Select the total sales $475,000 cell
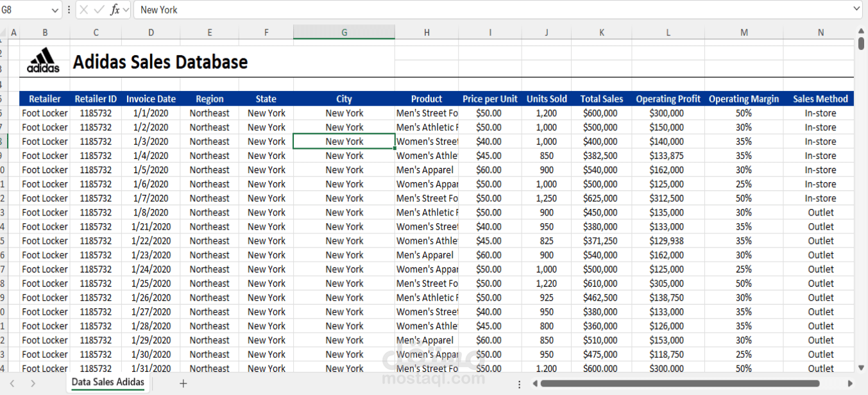Screen dimensions: 868x395 (602, 354)
